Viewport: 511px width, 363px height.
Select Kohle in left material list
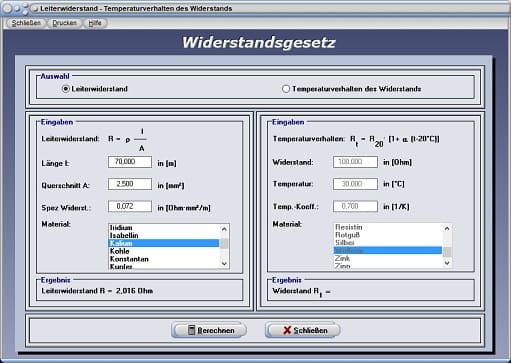click(x=164, y=251)
